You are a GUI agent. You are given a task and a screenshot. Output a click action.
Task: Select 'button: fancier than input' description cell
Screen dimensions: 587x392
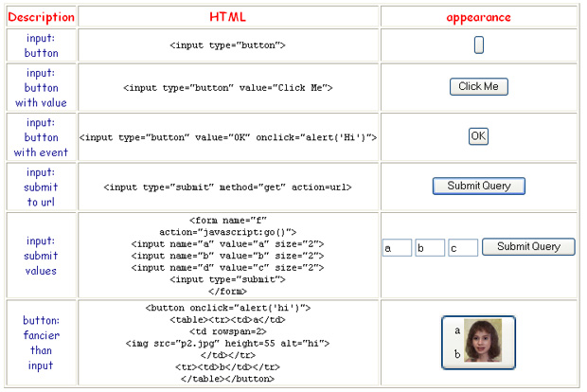[41, 343]
